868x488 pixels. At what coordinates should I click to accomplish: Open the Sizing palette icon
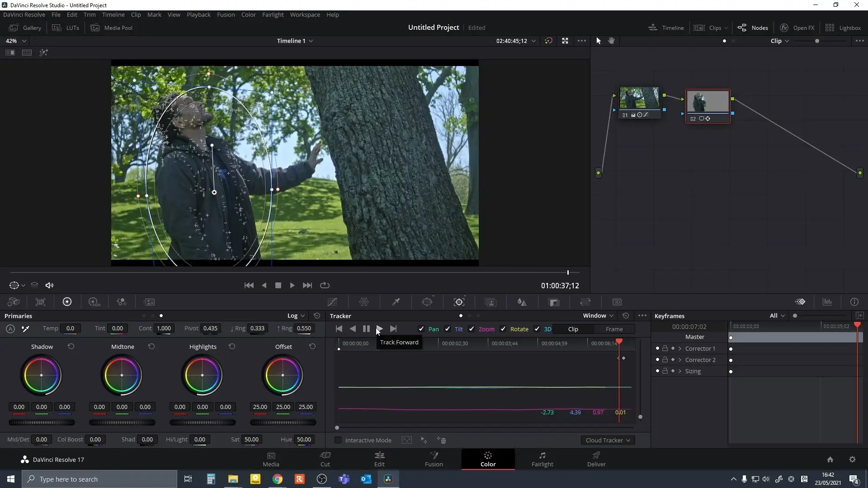point(585,302)
